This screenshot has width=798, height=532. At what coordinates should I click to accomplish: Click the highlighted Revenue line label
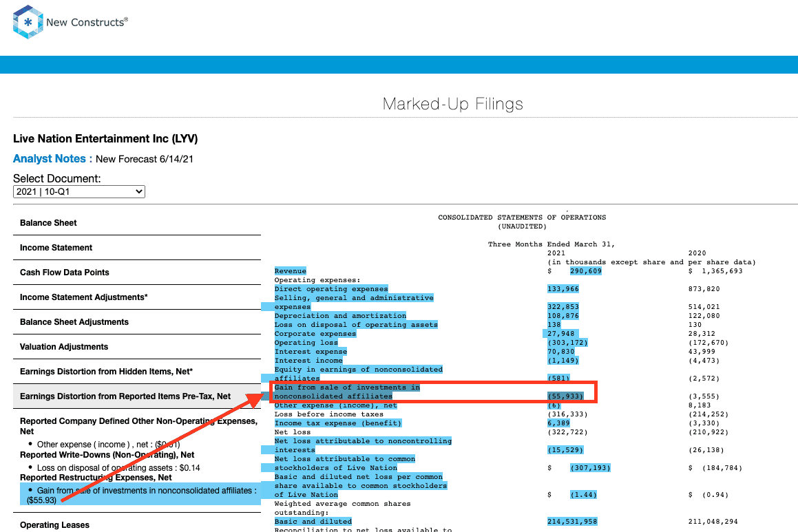click(x=290, y=271)
